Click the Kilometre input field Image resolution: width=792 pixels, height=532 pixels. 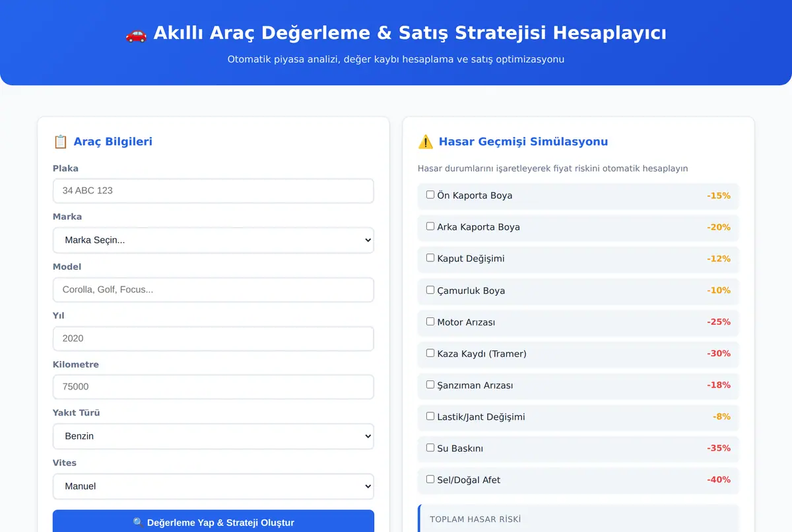[x=213, y=387]
